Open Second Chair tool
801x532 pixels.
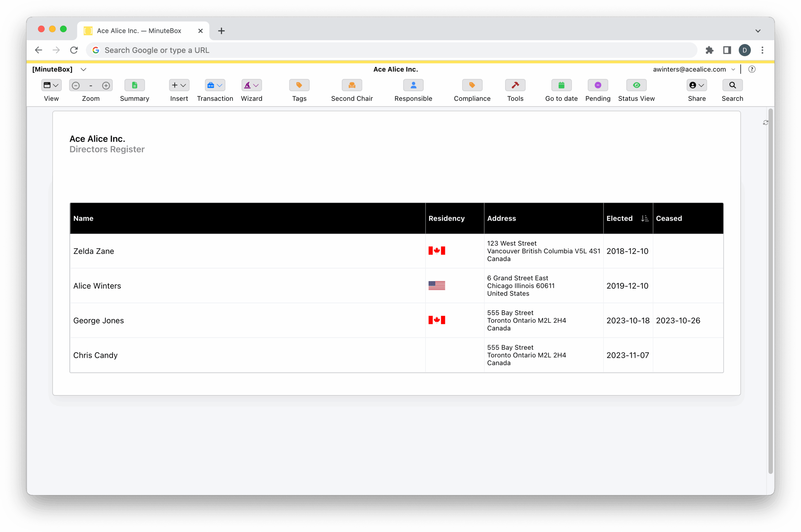[352, 85]
